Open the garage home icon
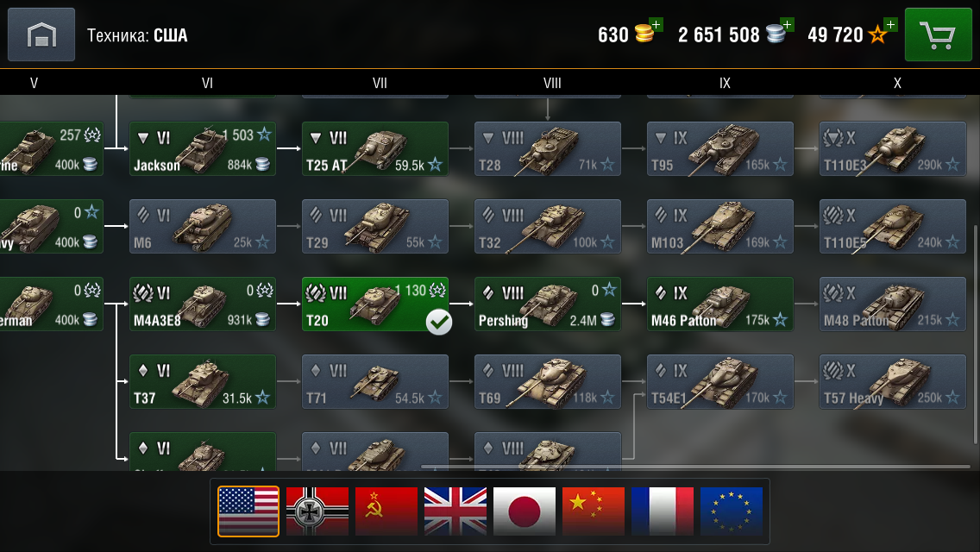 click(x=41, y=34)
